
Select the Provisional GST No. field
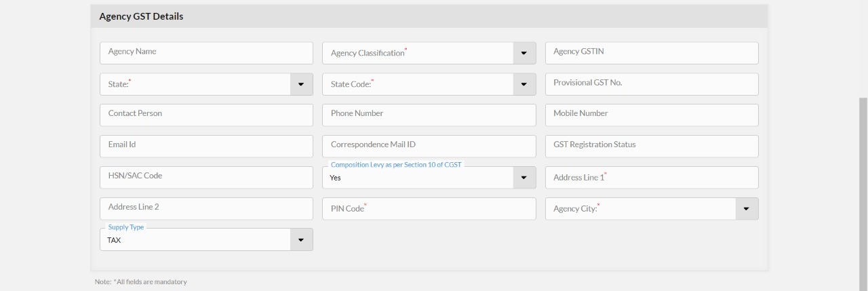tap(651, 84)
